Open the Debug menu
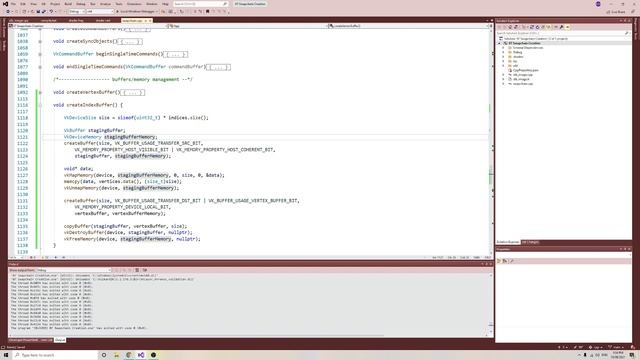 pyautogui.click(x=81, y=4)
